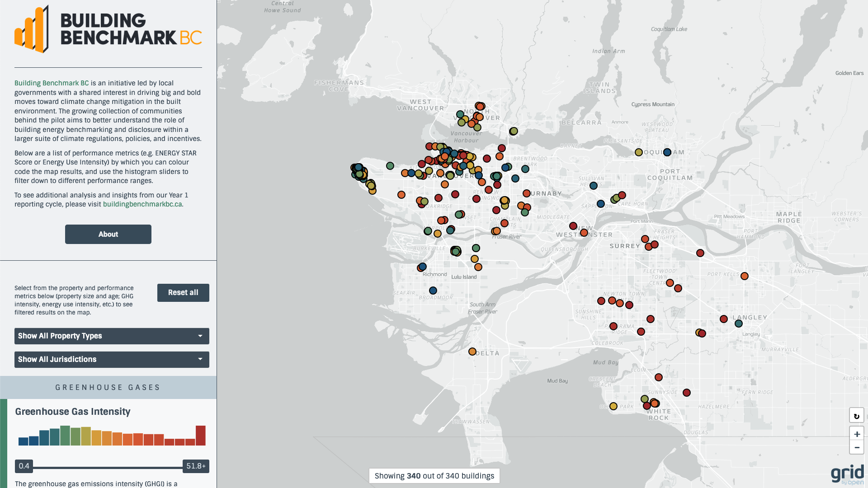
Task: Click the map zoom out minus button
Action: [857, 447]
